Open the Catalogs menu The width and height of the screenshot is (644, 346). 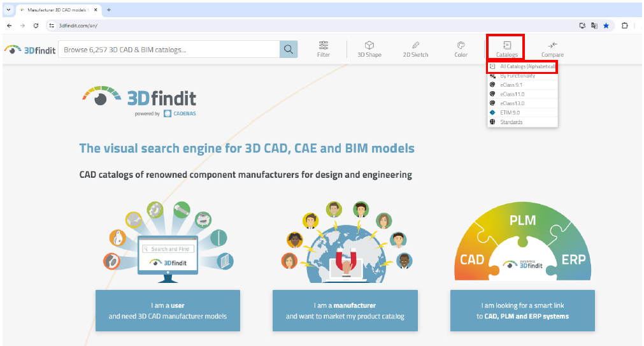[507, 49]
